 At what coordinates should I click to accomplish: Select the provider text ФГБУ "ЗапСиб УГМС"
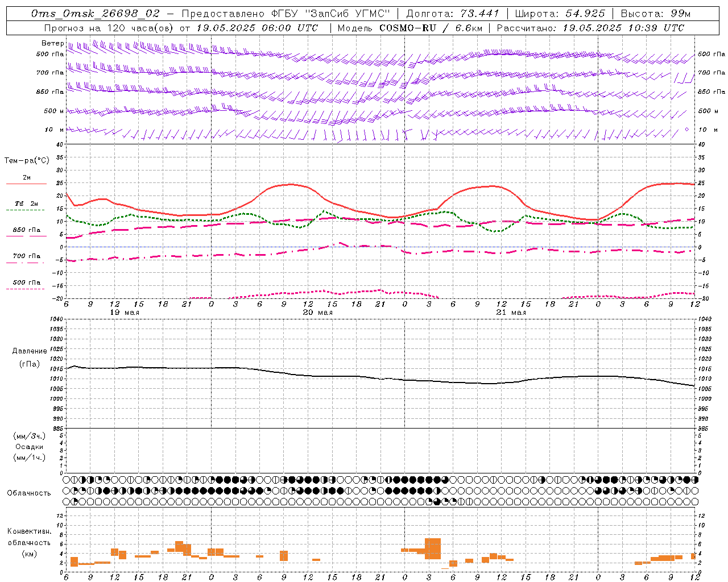click(330, 14)
